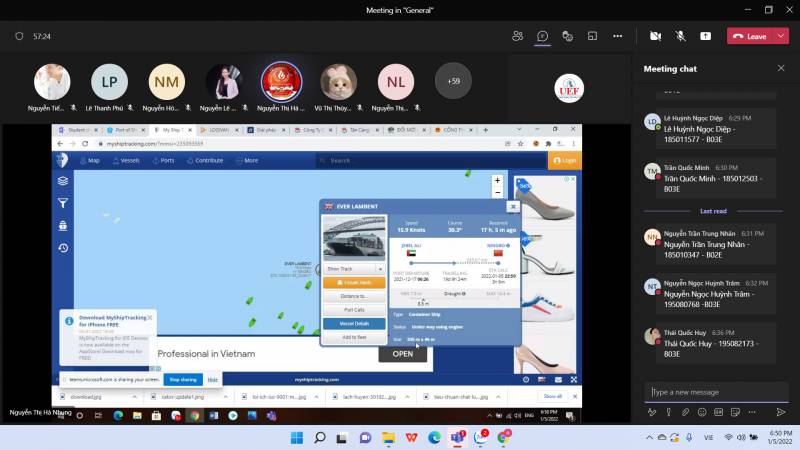Image resolution: width=800 pixels, height=450 pixels.
Task: Toggle the meeting chat panel icon
Action: coord(542,35)
